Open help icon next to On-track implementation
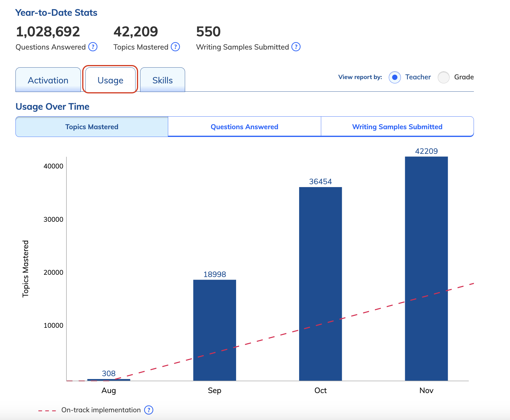 tap(149, 410)
